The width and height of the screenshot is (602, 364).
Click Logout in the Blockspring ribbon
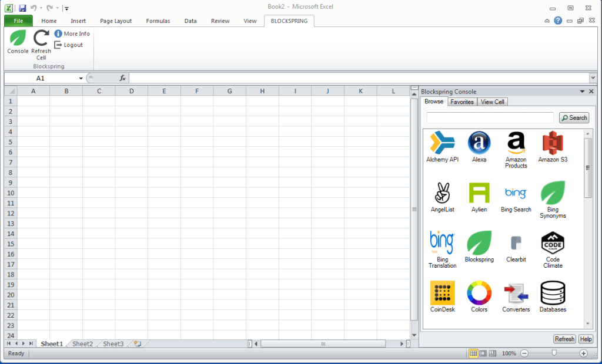(69, 45)
